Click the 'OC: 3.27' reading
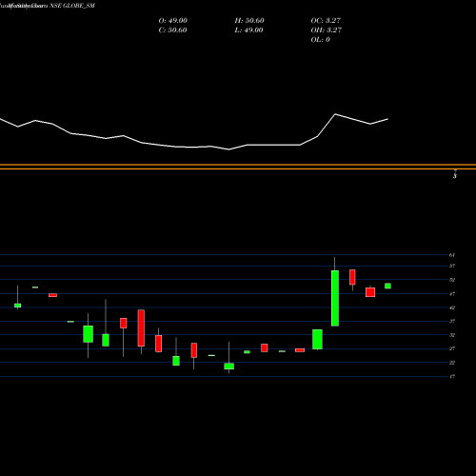This screenshot has height=476, width=476. [x=326, y=21]
